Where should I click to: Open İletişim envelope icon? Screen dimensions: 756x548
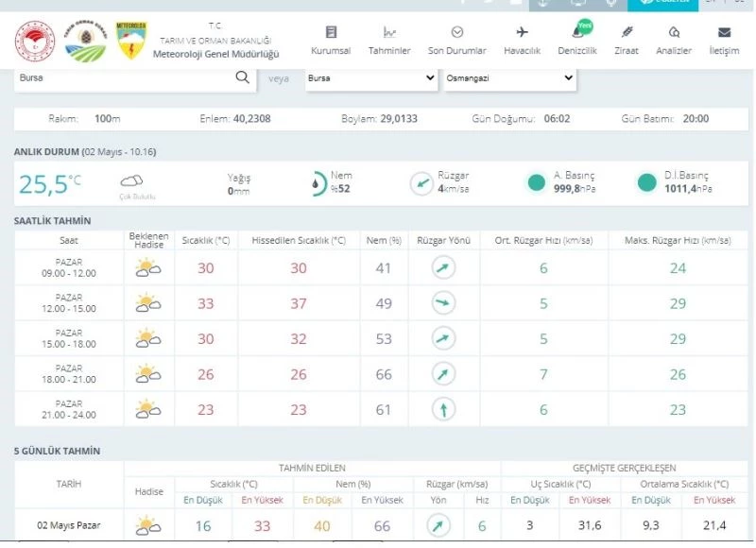click(x=724, y=33)
